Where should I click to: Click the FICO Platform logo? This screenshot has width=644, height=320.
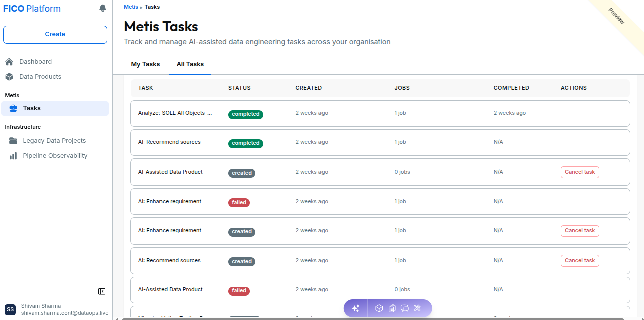coord(32,9)
